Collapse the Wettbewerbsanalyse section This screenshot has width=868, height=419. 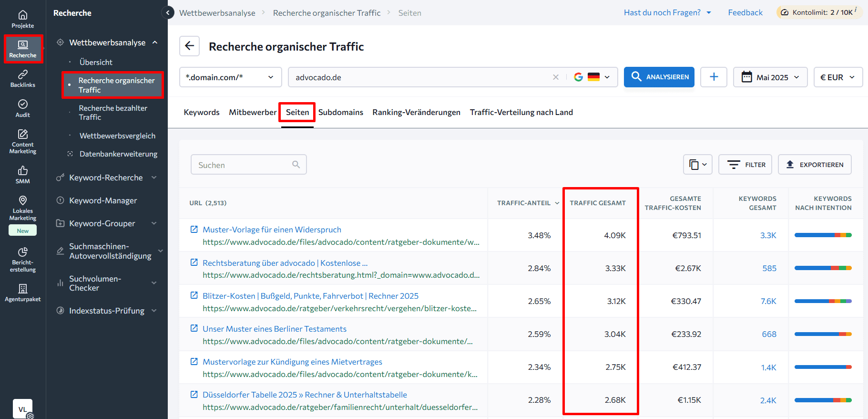point(155,42)
